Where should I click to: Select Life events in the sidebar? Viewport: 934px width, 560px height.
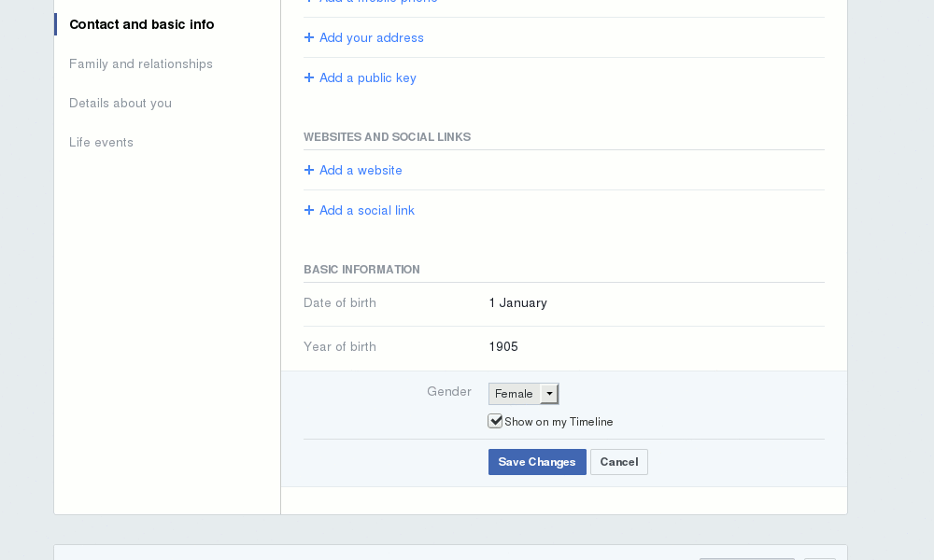pyautogui.click(x=101, y=142)
